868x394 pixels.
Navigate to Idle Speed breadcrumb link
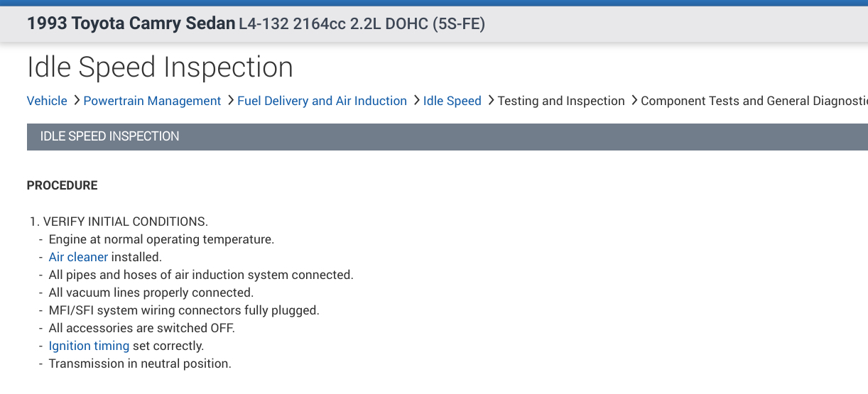[452, 101]
